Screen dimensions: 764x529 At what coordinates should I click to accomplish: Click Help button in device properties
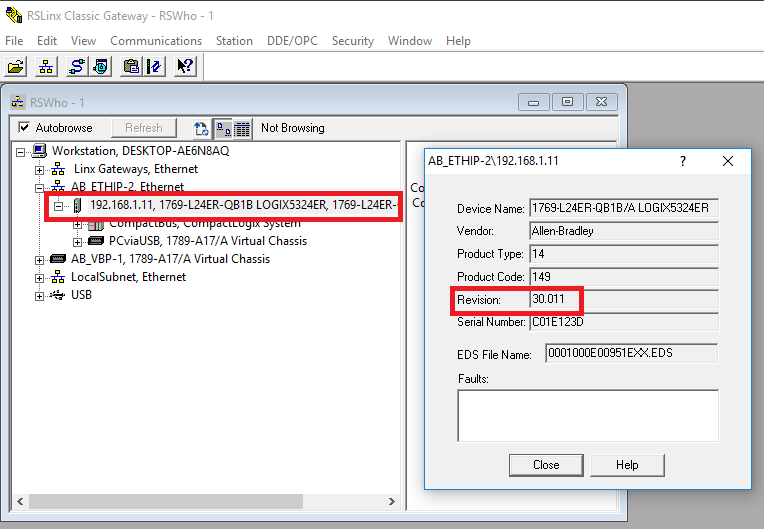coord(627,465)
